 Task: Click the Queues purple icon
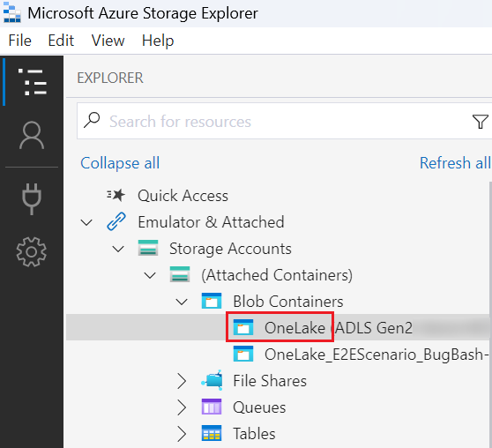212,407
